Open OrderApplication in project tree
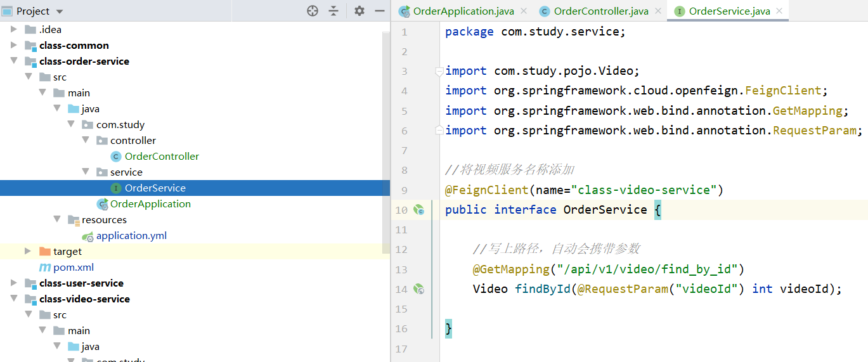The image size is (868, 362). (x=150, y=204)
